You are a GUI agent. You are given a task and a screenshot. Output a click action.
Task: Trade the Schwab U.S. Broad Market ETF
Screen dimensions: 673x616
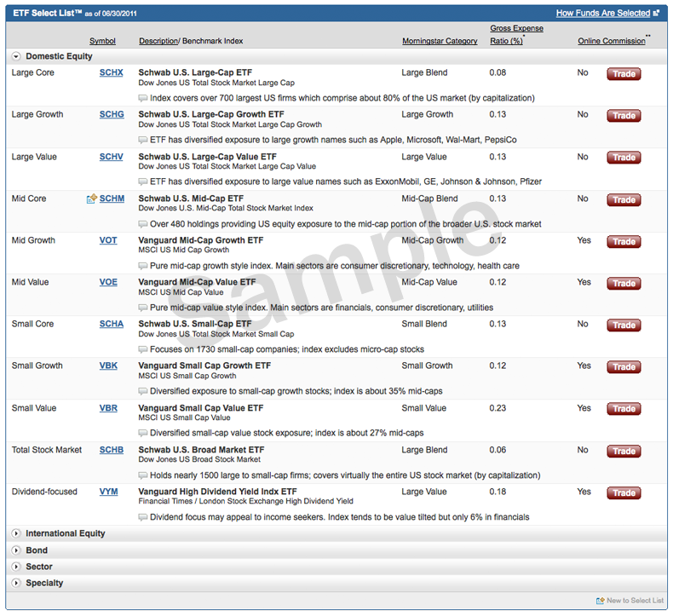point(624,452)
